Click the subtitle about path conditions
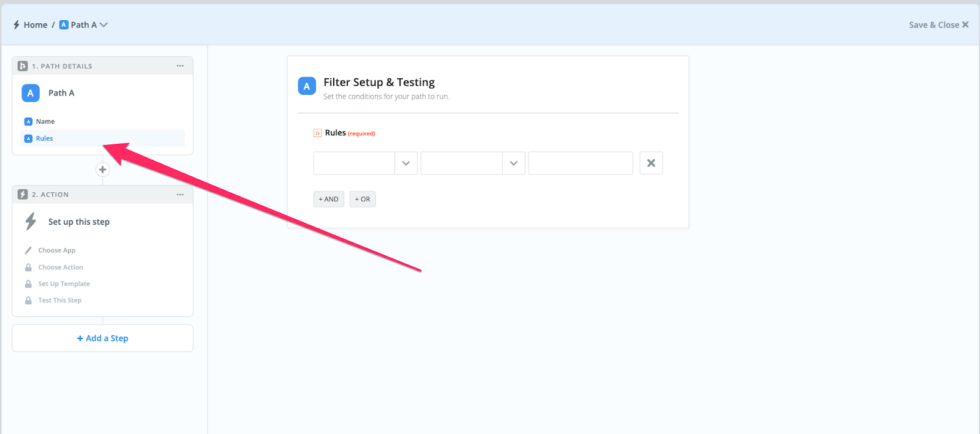Image resolution: width=980 pixels, height=434 pixels. point(386,97)
